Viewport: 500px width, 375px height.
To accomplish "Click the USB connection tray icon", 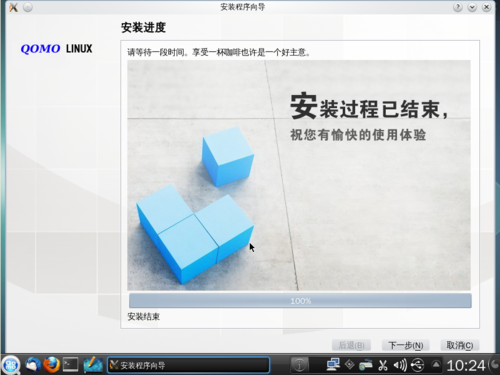I will 417,365.
